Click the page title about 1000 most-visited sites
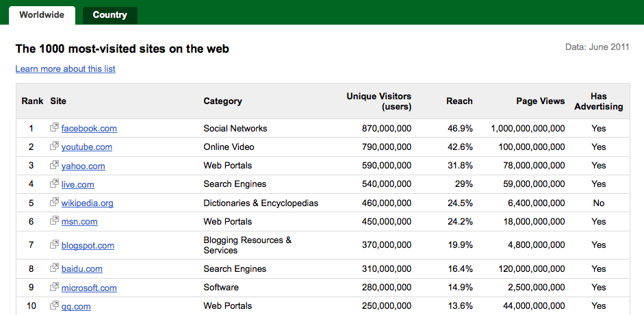Screen dimensions: 644x315 (x=123, y=49)
